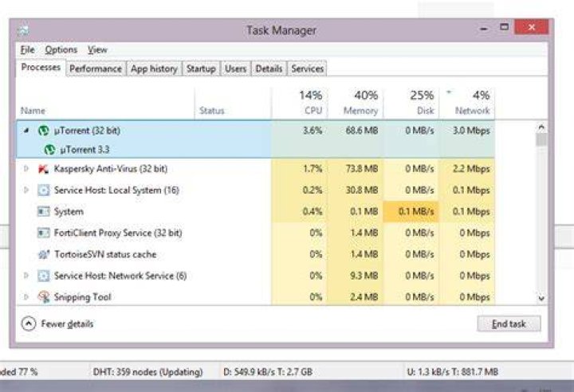
Task: Expand the Kaspersky Anti-Virus process group
Action: [26, 169]
